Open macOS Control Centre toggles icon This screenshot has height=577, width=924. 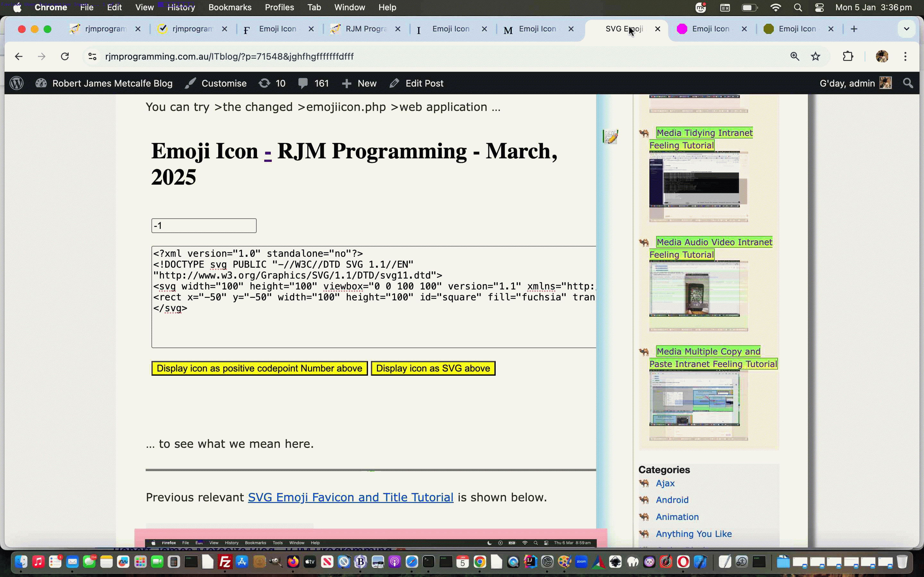click(819, 7)
